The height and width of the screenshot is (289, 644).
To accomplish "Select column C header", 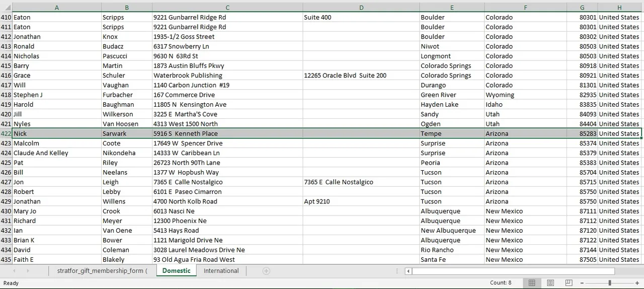I will 227,8.
